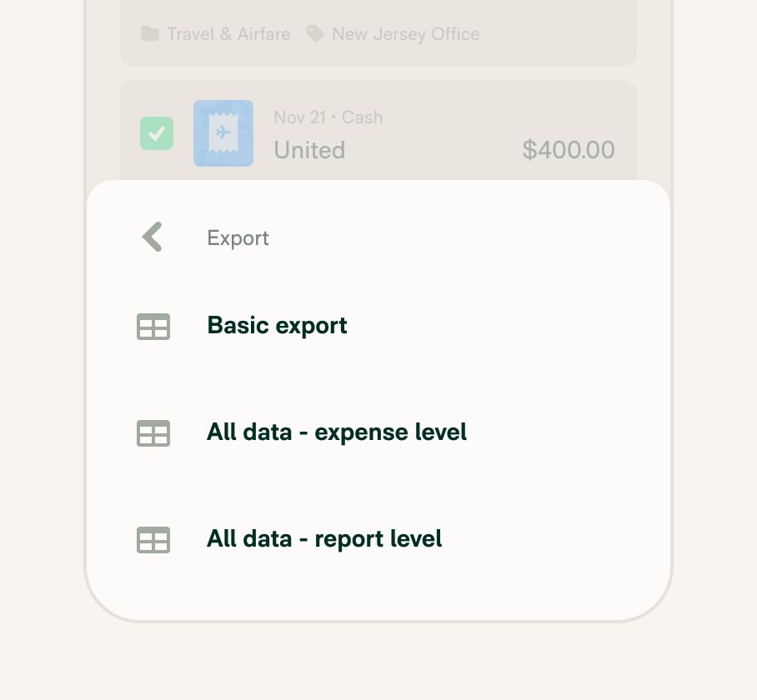Select the Basic export option

(378, 327)
